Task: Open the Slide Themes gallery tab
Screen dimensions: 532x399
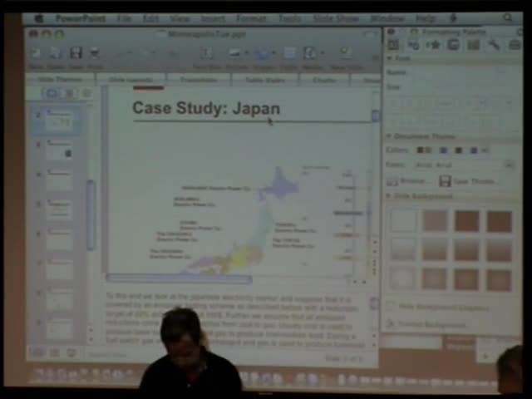Action: click(x=60, y=80)
